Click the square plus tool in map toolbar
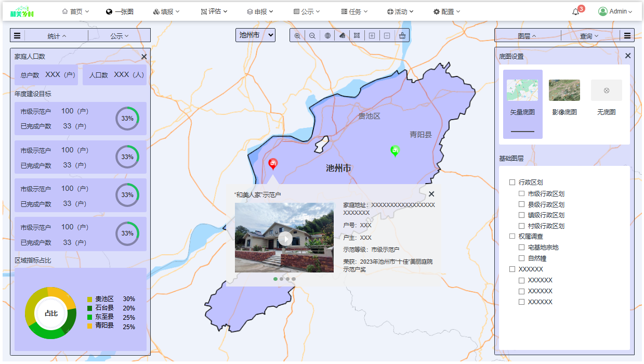 coord(372,36)
